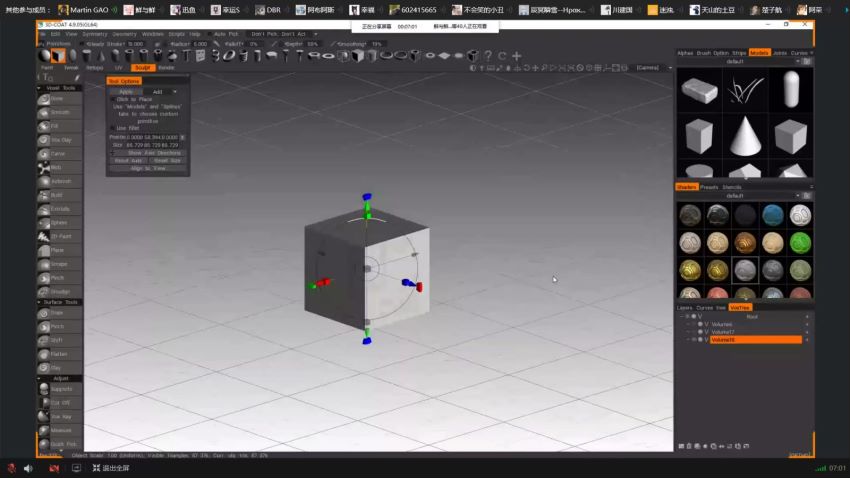Select the Blob tool
Screen dimensions: 850x478
click(x=59, y=167)
